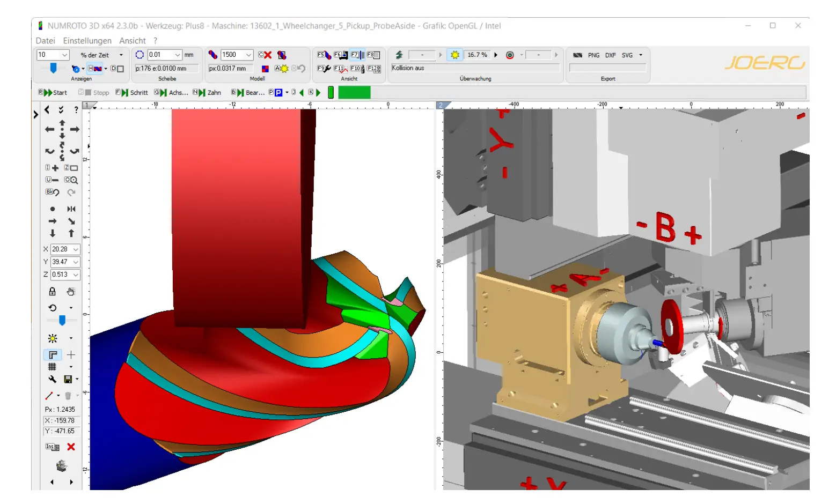The height and width of the screenshot is (504, 836).
Task: Click the floppy disk save icon
Action: (x=68, y=380)
